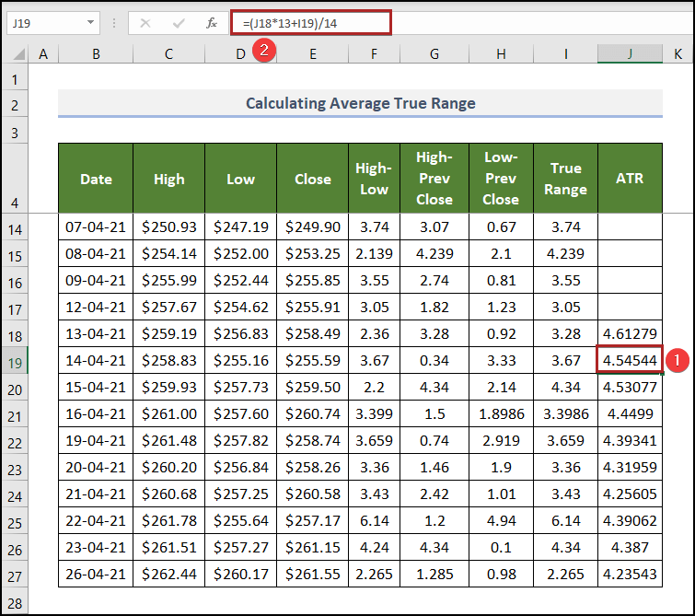The width and height of the screenshot is (695, 616).
Task: Select cell with 1.285
Action: [x=434, y=574]
